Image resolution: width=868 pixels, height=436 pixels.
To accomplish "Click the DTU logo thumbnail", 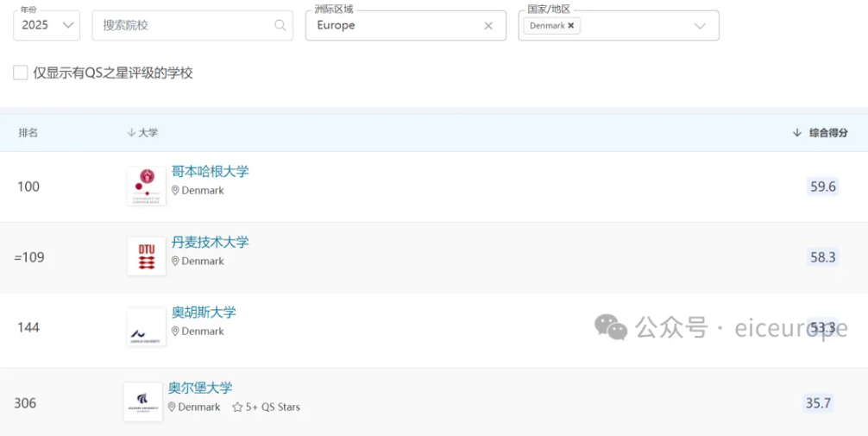I will click(146, 256).
